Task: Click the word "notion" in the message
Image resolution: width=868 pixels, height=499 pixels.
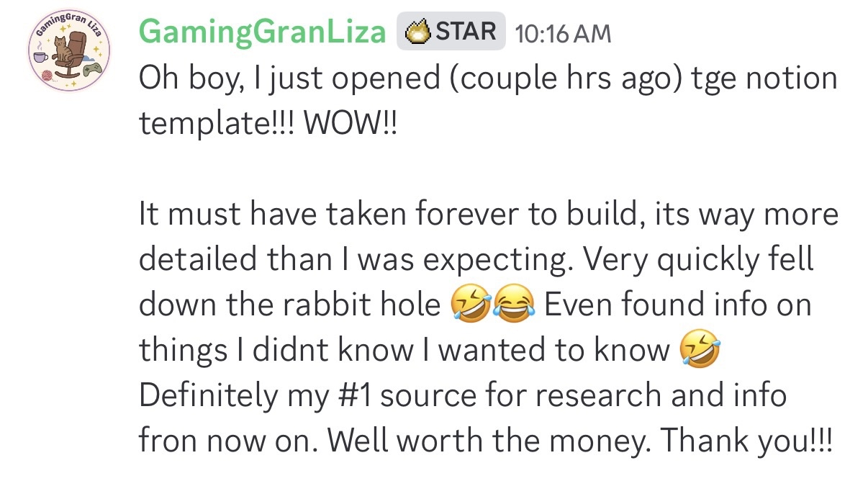Action: (x=789, y=78)
